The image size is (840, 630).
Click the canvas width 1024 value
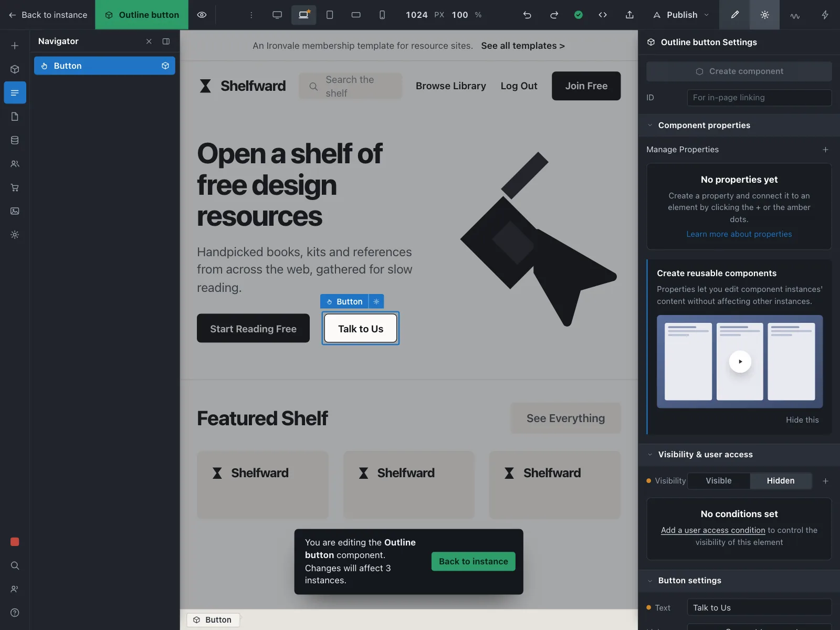click(x=417, y=15)
